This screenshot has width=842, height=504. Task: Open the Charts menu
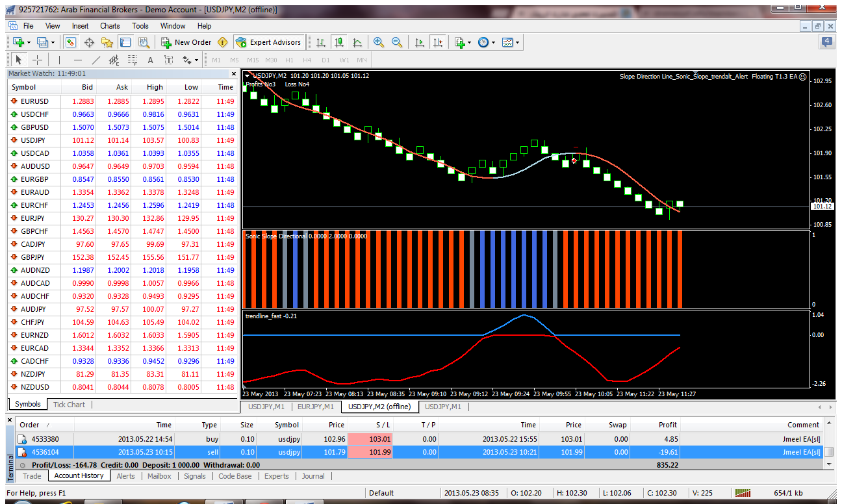(x=110, y=26)
